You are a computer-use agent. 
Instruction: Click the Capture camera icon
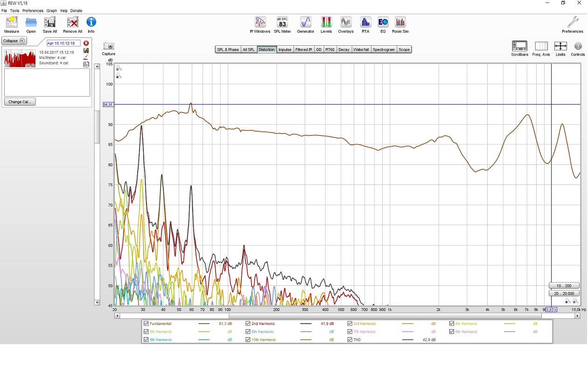pos(109,46)
